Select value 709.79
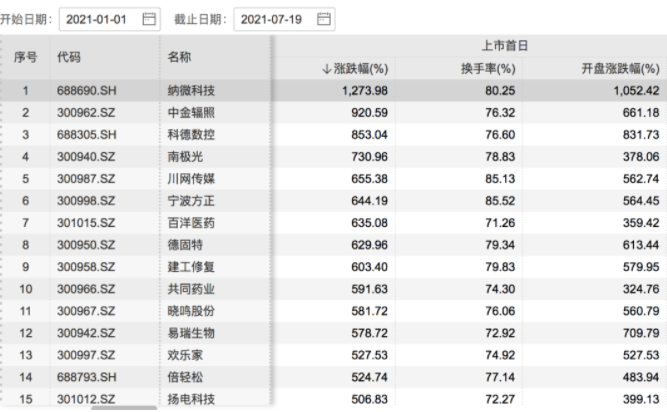667x412 pixels. coord(641,333)
